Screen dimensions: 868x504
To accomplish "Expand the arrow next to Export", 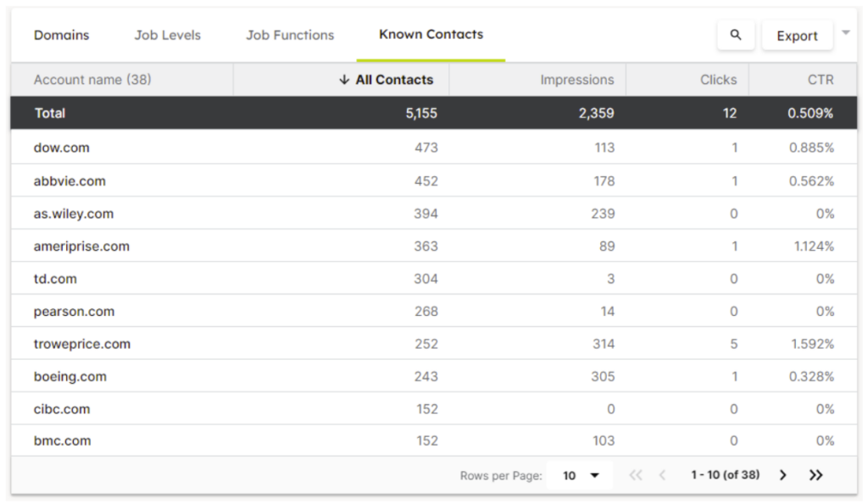I will point(845,34).
